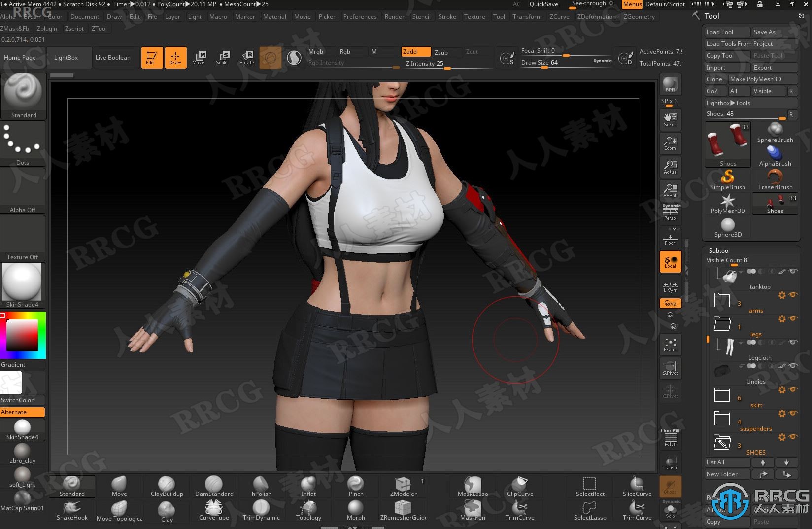Toggle XYZ rotation mode

(x=670, y=303)
